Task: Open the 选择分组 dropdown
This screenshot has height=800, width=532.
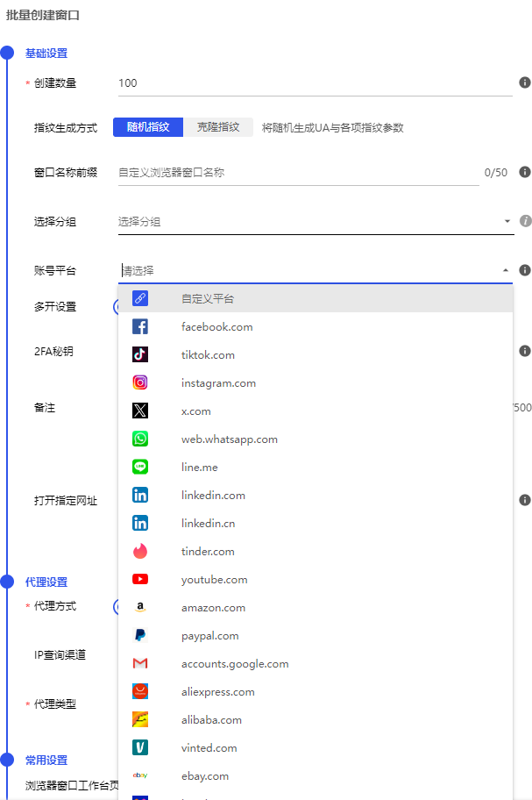Action: [316, 222]
